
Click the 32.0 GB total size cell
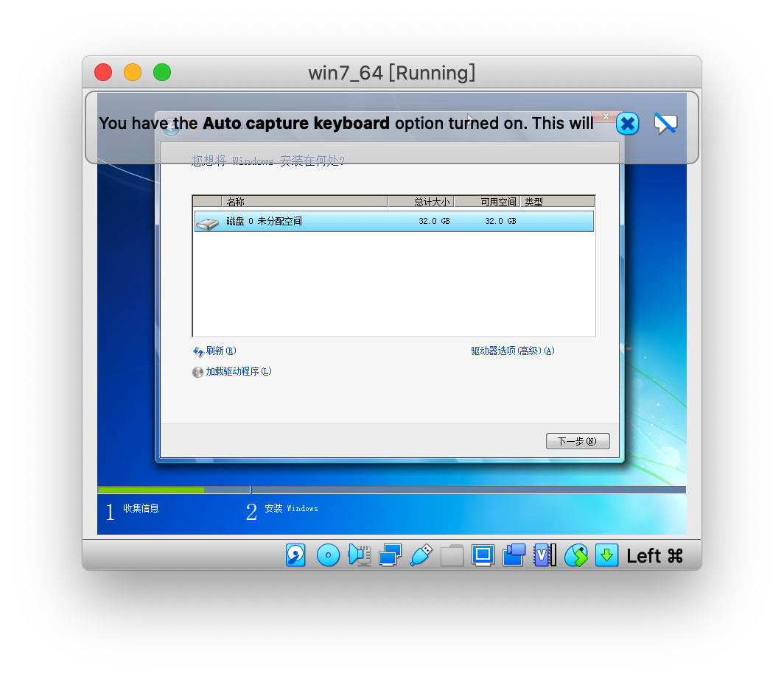pyautogui.click(x=434, y=221)
